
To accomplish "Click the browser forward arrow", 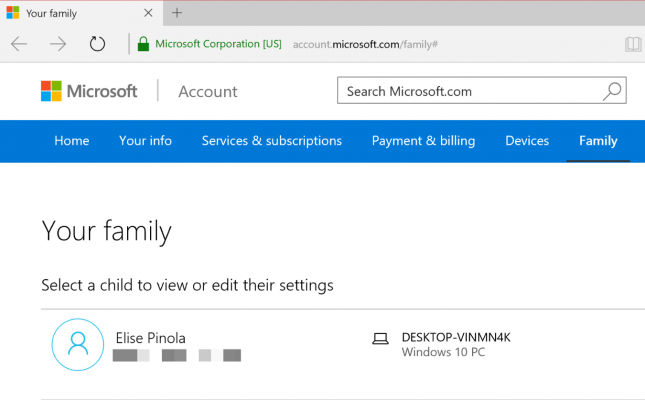I will coord(58,44).
